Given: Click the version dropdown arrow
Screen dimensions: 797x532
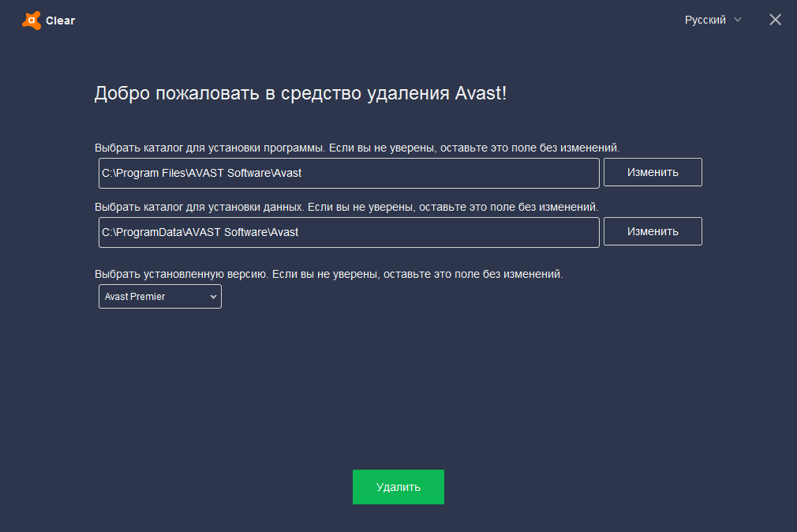Looking at the screenshot, I should coord(211,296).
